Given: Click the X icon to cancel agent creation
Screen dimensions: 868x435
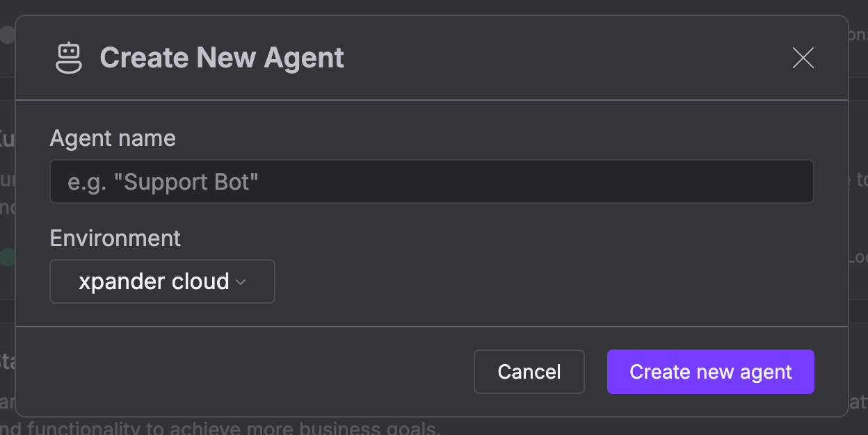Looking at the screenshot, I should (x=803, y=58).
